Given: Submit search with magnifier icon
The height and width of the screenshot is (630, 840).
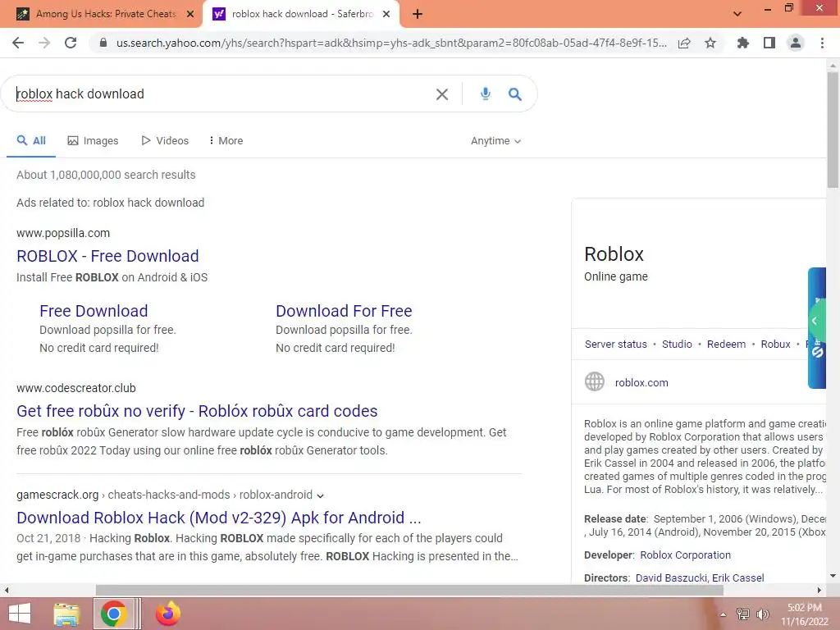Looking at the screenshot, I should pos(515,94).
